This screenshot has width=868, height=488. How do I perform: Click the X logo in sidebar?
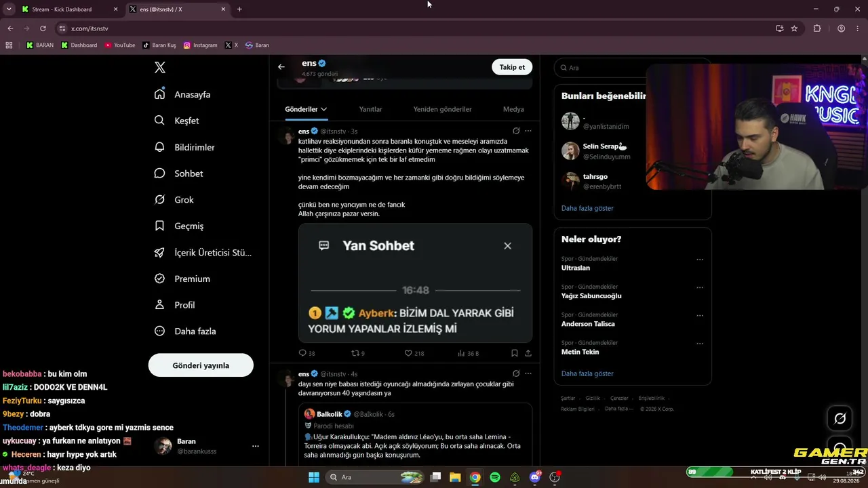pyautogui.click(x=160, y=67)
